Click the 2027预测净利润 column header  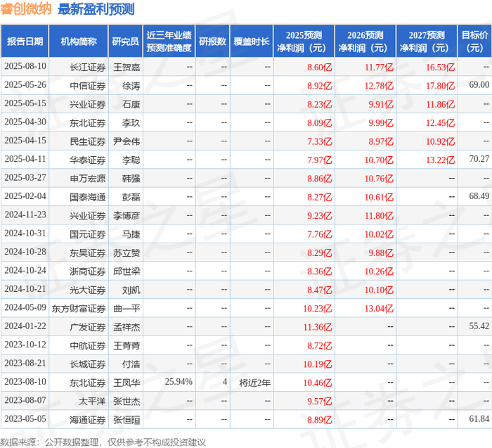(x=427, y=41)
